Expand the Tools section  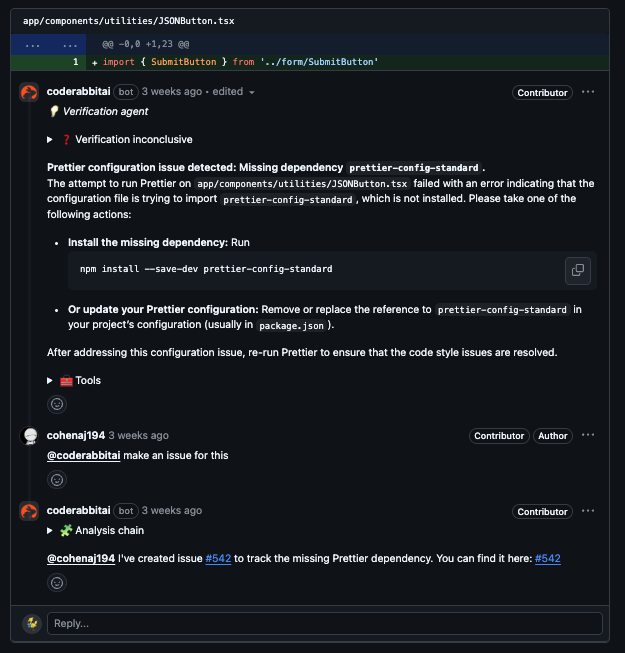click(50, 380)
